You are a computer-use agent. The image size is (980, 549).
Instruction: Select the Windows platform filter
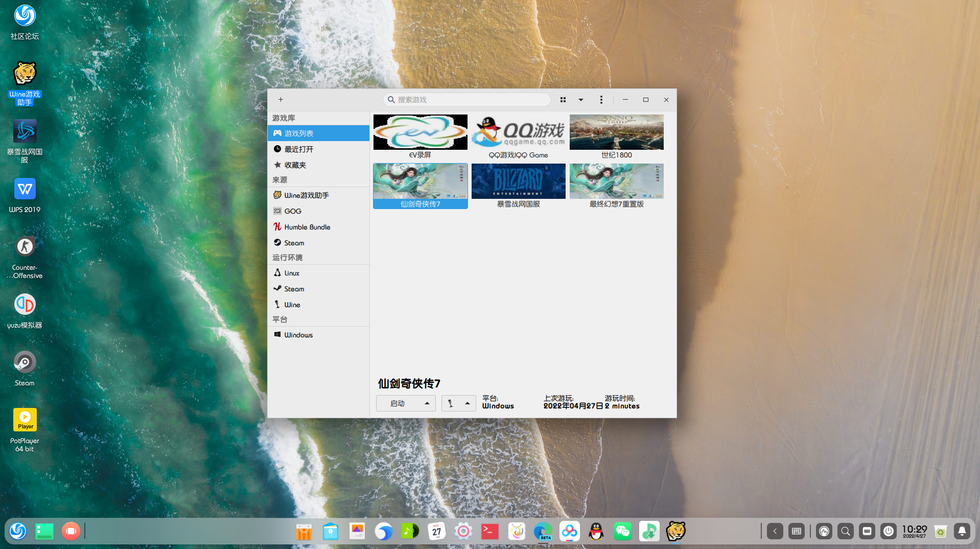pyautogui.click(x=298, y=335)
